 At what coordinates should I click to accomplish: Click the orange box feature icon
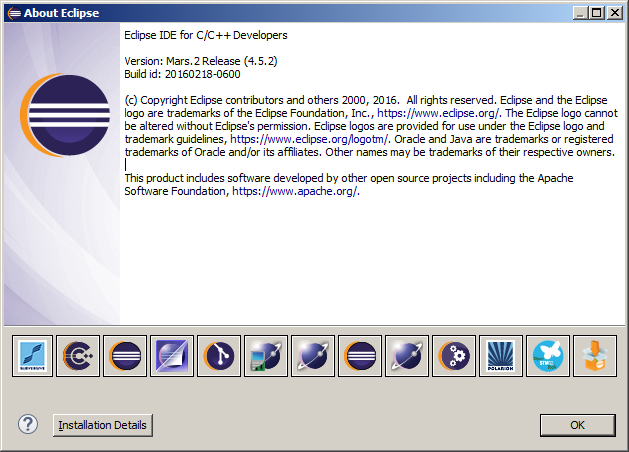(595, 356)
